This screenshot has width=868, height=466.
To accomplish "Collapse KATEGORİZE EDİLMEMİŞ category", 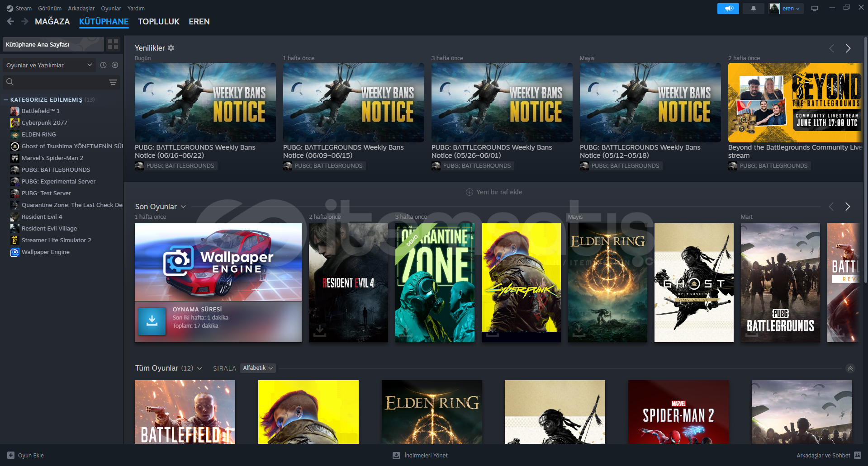I will [x=6, y=99].
